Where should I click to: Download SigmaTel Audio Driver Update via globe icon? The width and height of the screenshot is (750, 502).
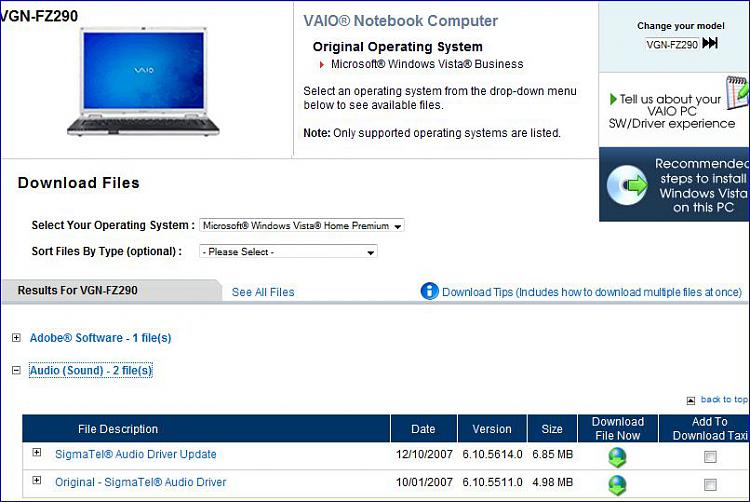[617, 457]
